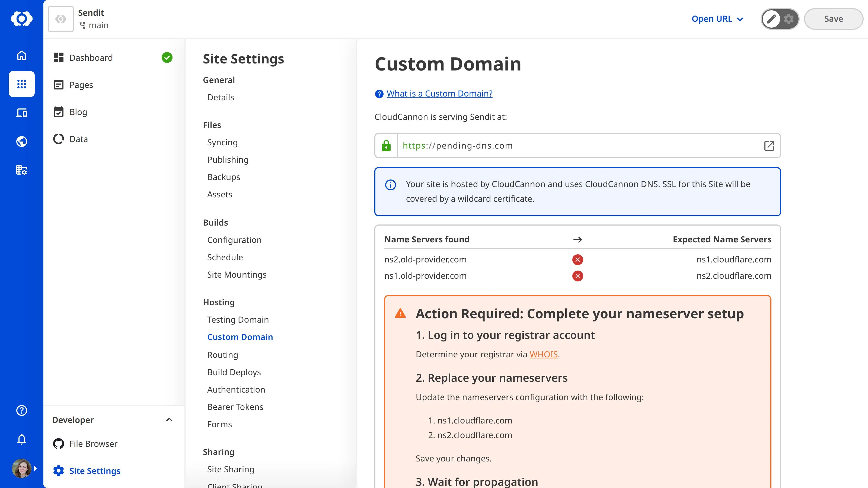Click the red X next to ns2.old-provider.com
This screenshot has width=868, height=488.
577,260
